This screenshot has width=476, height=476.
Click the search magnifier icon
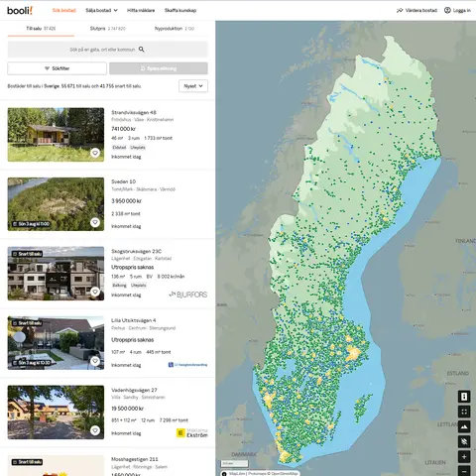pos(142,50)
